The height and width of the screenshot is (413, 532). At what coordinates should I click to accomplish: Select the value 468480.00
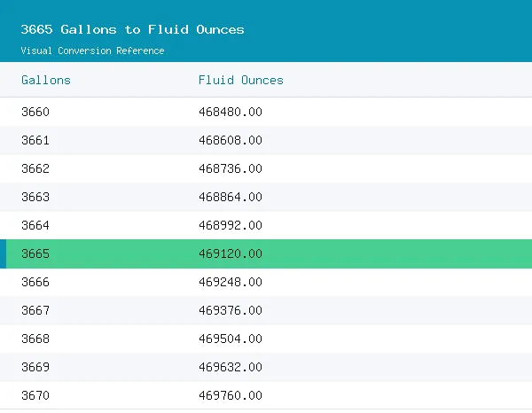(231, 112)
